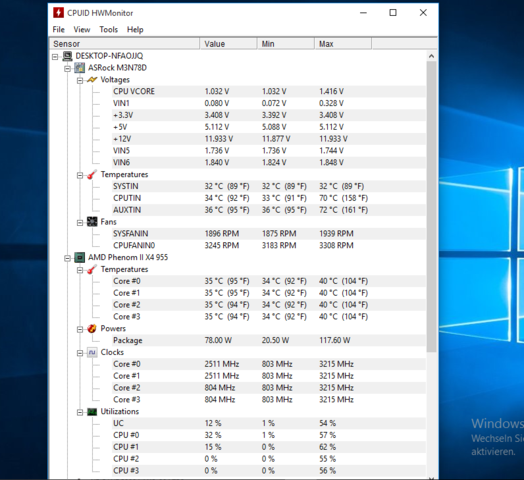Collapse the motherboard Temperatures group

[x=80, y=175]
